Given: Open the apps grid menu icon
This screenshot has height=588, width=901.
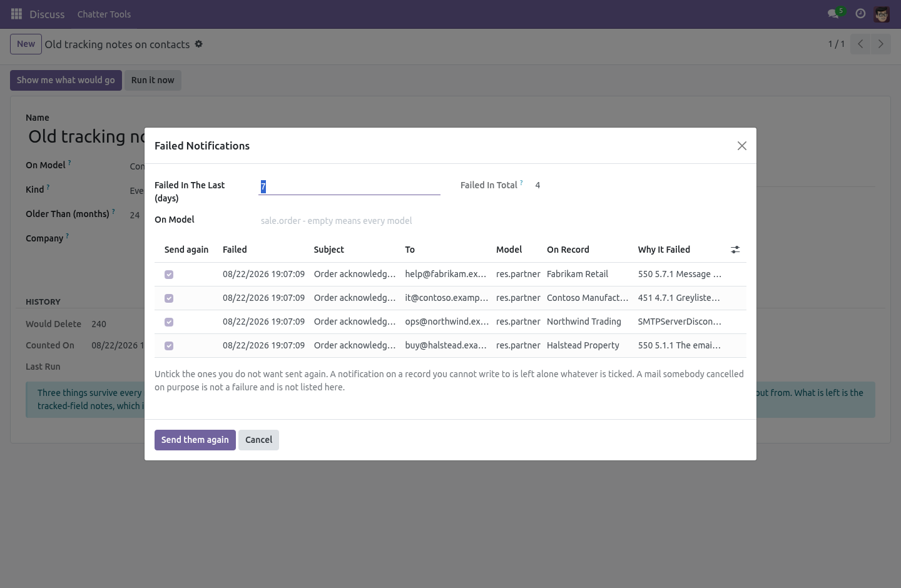Looking at the screenshot, I should point(17,14).
